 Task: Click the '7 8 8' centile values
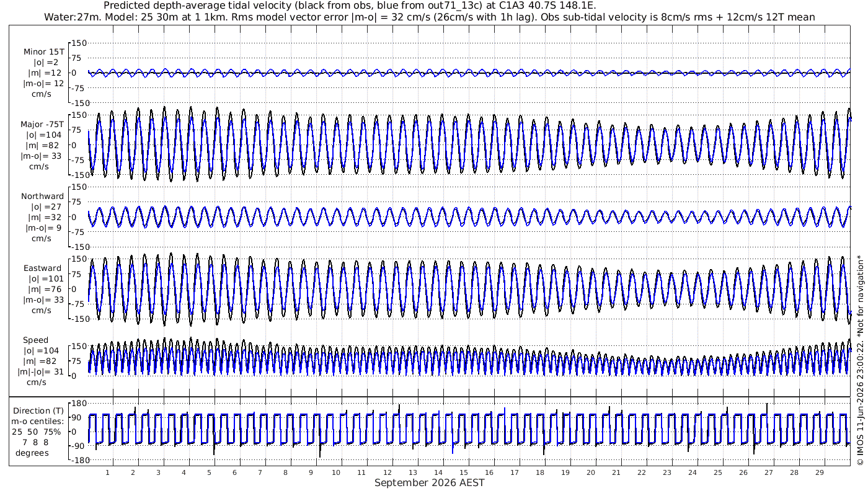coord(35,442)
